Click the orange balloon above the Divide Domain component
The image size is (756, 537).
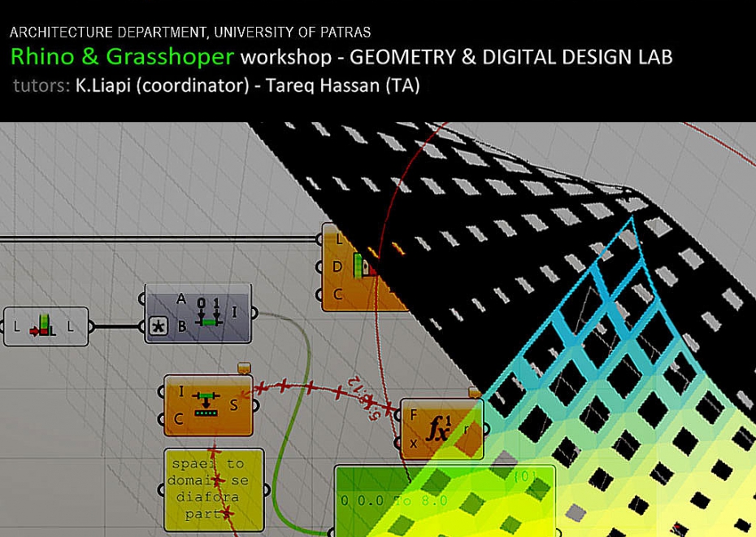click(x=245, y=368)
